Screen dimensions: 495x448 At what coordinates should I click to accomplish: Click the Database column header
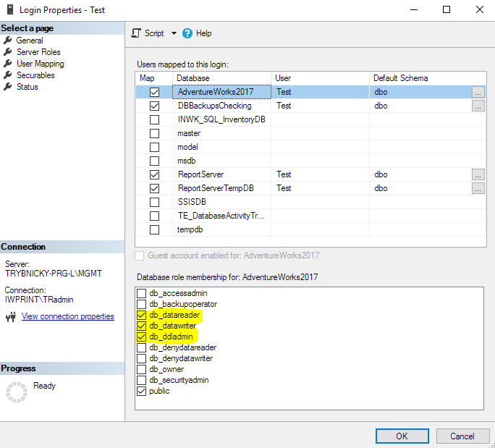coord(222,78)
